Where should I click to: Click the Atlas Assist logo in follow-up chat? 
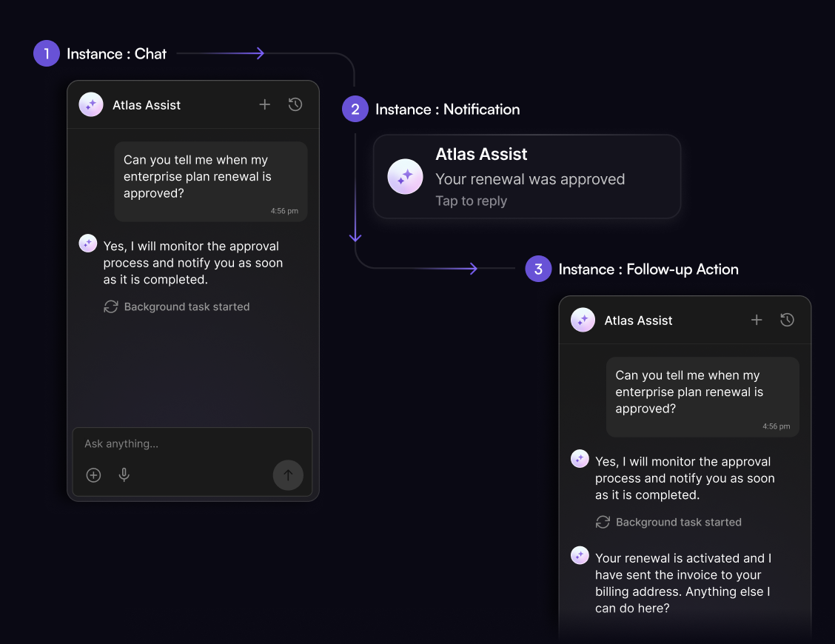(583, 320)
